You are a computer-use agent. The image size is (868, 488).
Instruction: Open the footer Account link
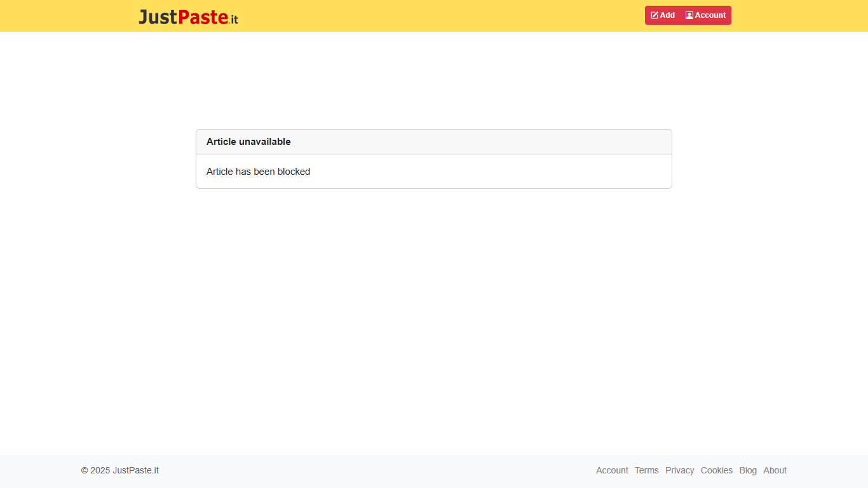[x=612, y=470]
